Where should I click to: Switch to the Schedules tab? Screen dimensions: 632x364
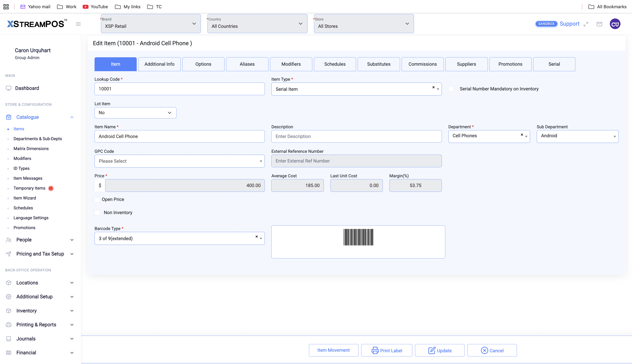pyautogui.click(x=335, y=64)
